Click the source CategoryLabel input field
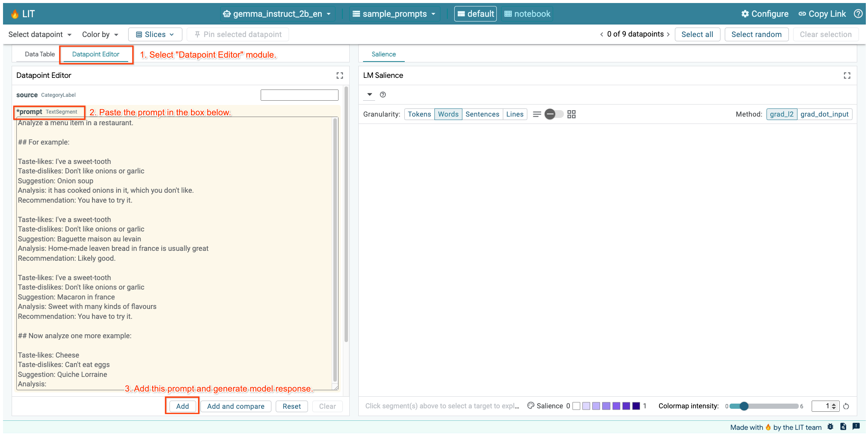This screenshot has height=435, width=868. 299,95
